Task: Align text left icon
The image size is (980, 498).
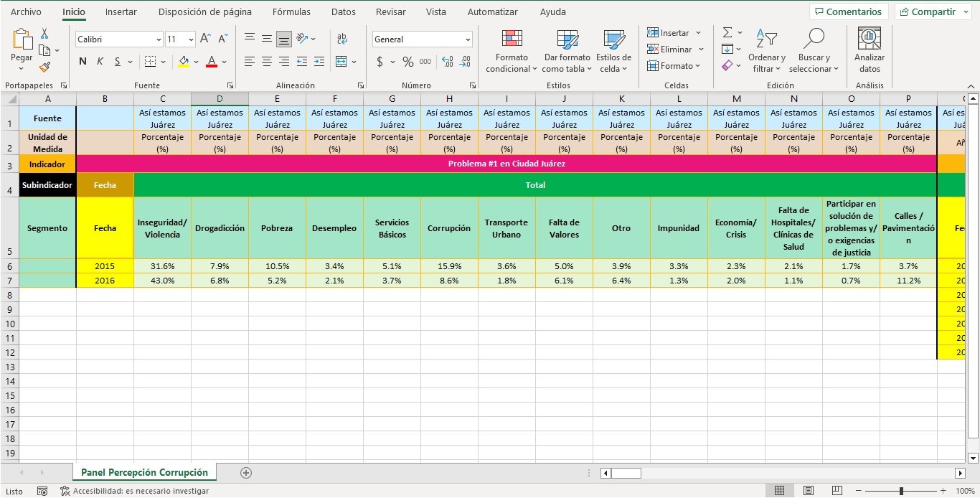Action: [x=249, y=62]
